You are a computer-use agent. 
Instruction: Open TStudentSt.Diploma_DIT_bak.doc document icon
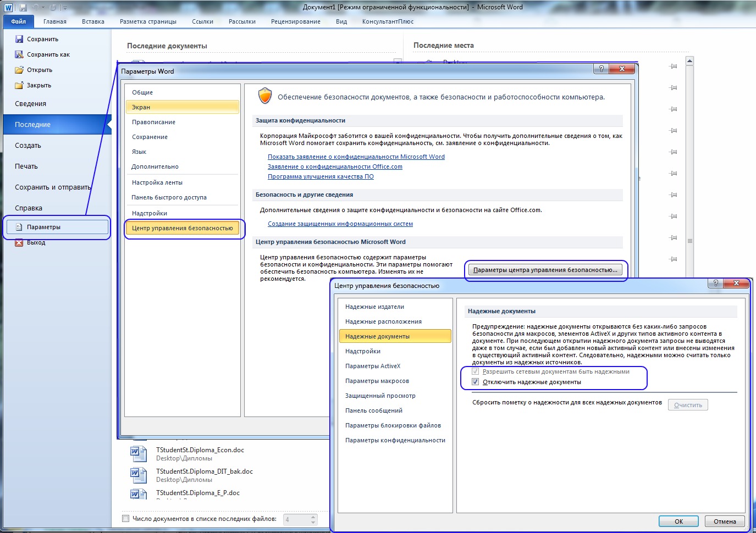click(x=139, y=475)
